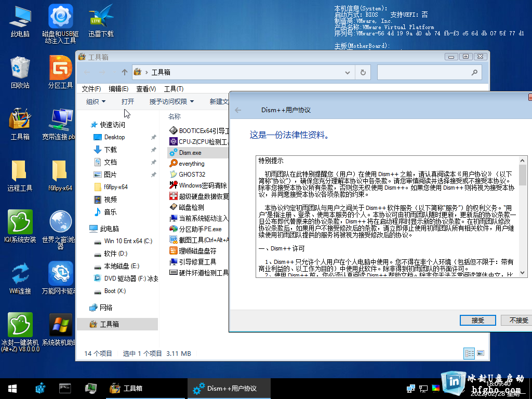Switch to details view in Explorer
532x399 pixels.
[x=469, y=353]
